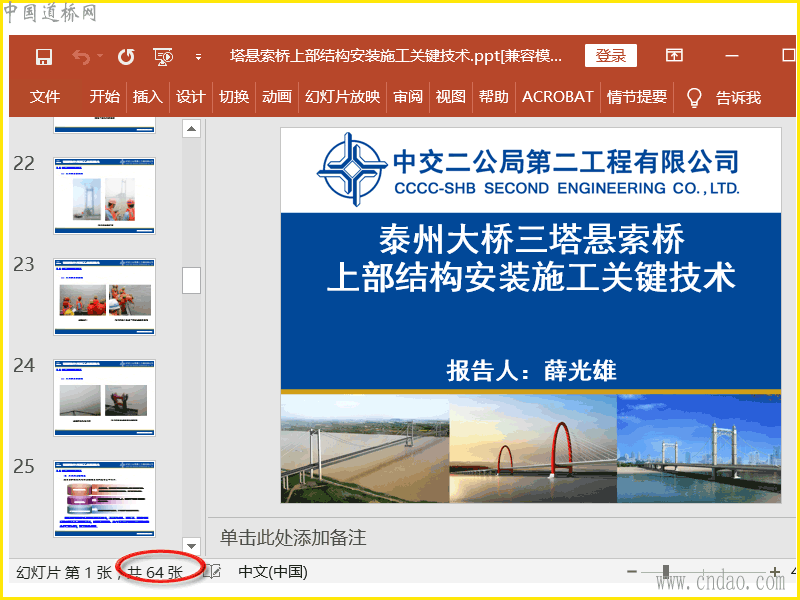Open the 审阅 tab
The image size is (800, 600).
tap(408, 96)
